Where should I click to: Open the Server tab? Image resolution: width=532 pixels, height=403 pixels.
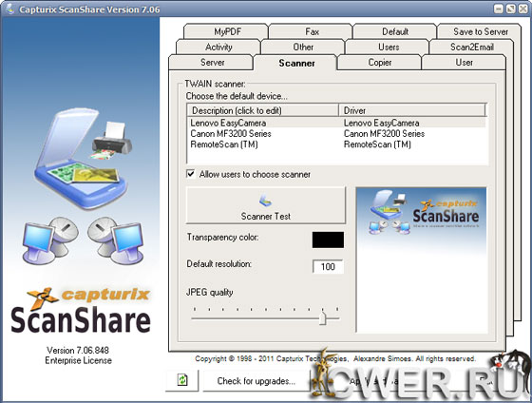[x=211, y=62]
